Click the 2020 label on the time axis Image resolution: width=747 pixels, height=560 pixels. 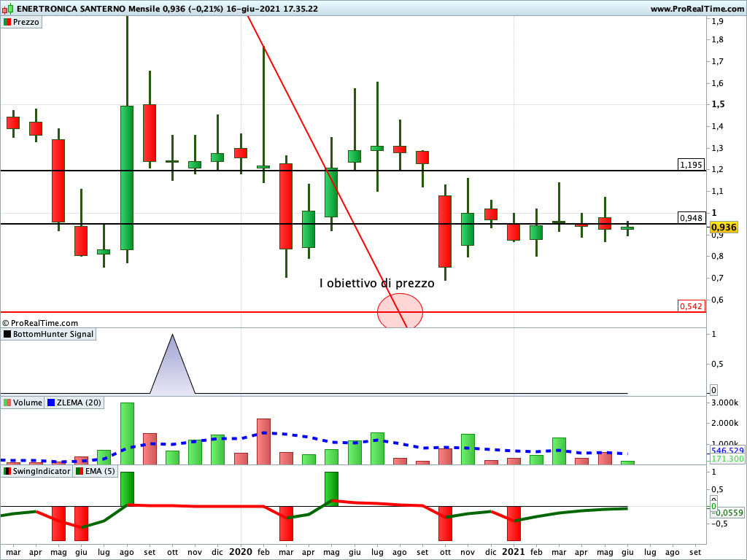[x=240, y=552]
